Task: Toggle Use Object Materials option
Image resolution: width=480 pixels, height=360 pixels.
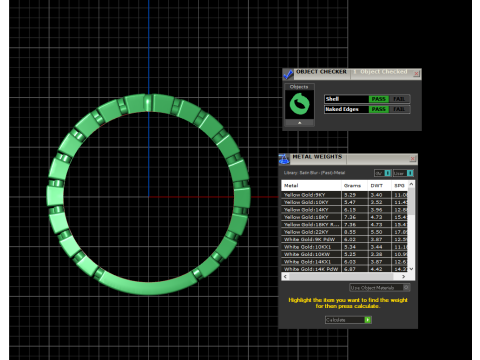Action: point(380,288)
